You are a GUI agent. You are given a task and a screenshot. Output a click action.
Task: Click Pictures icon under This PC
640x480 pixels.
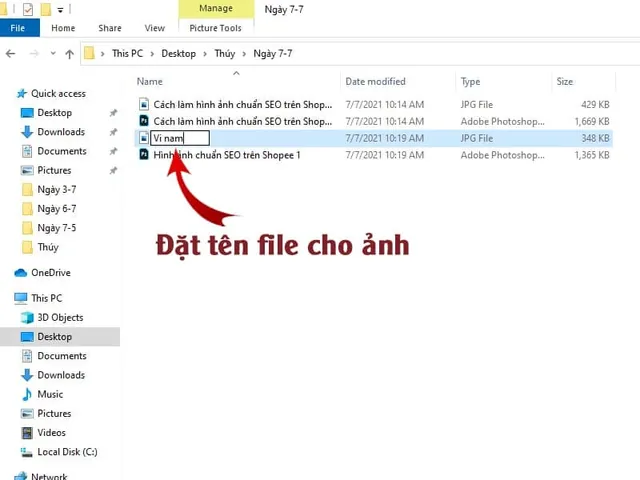click(27, 413)
